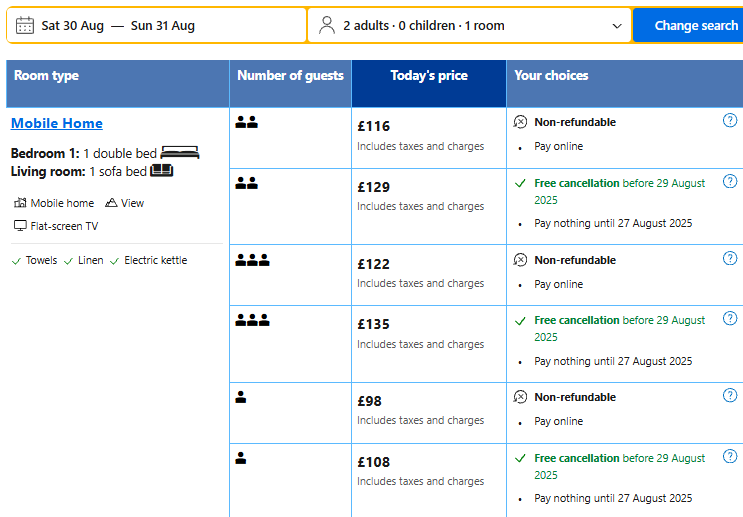Expand the guests and rooms dropdown chevron
The image size is (743, 517).
616,26
